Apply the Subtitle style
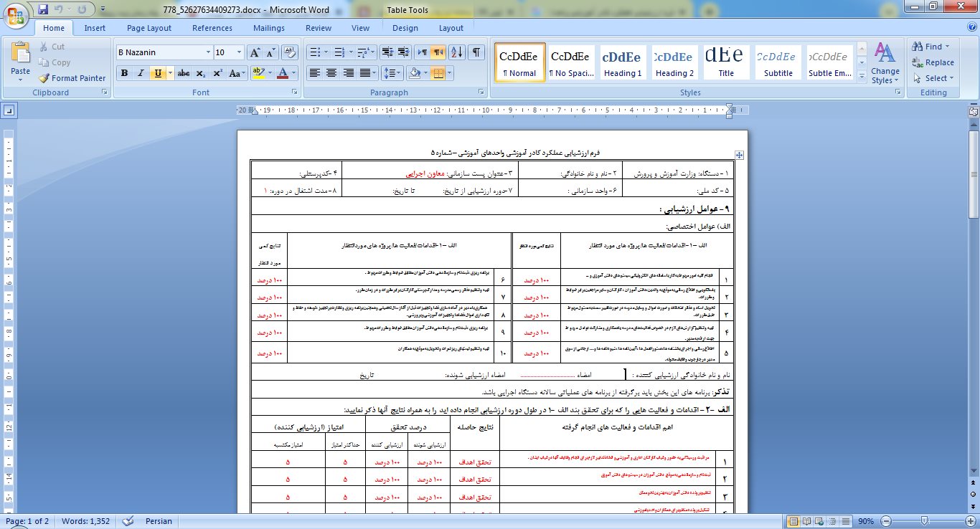The image size is (980, 529). point(778,62)
